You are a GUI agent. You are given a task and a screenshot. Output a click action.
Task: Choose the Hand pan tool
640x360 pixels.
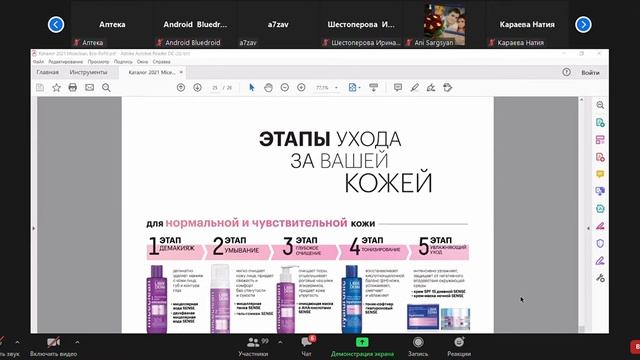click(268, 87)
